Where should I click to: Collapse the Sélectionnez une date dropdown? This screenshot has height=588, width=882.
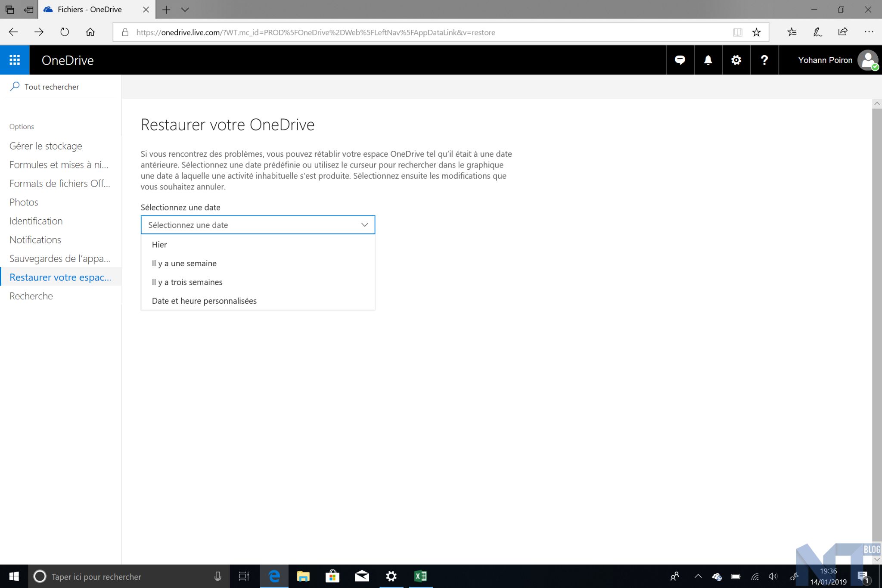tap(364, 225)
